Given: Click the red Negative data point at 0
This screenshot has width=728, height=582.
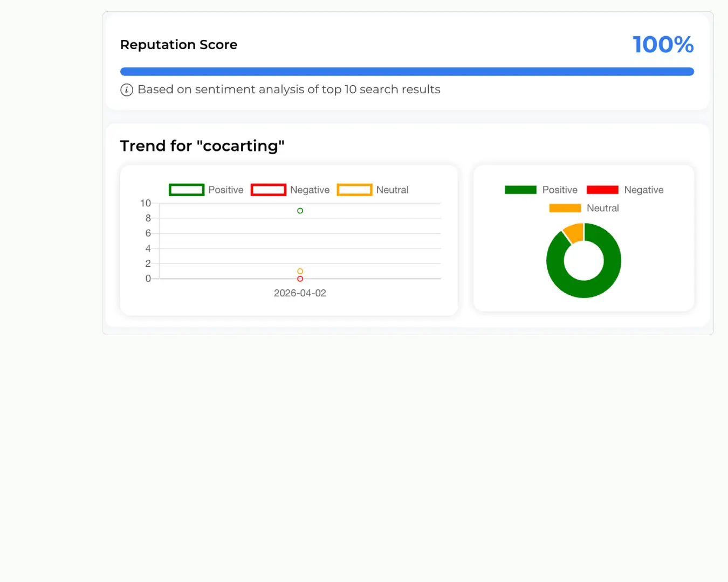Looking at the screenshot, I should [300, 279].
